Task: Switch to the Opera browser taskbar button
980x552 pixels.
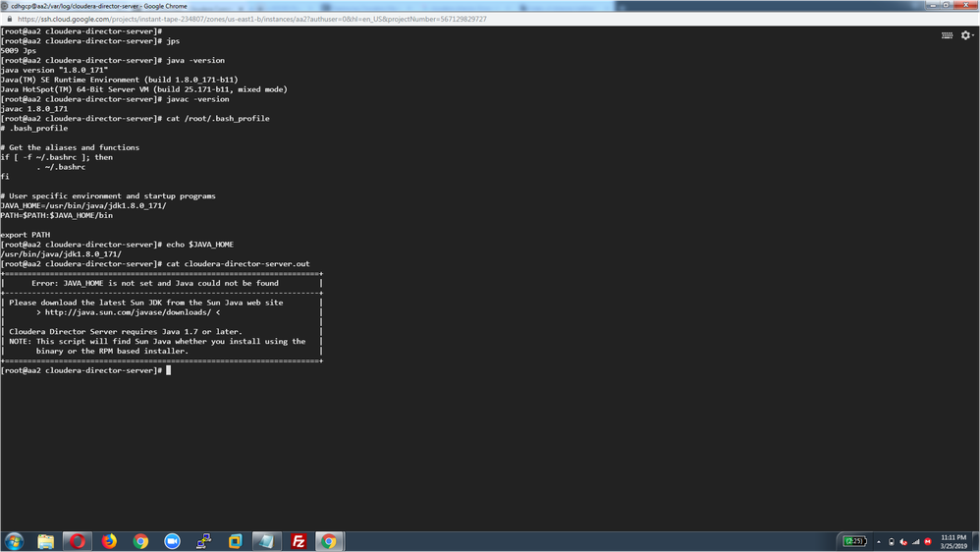Action: click(x=78, y=541)
